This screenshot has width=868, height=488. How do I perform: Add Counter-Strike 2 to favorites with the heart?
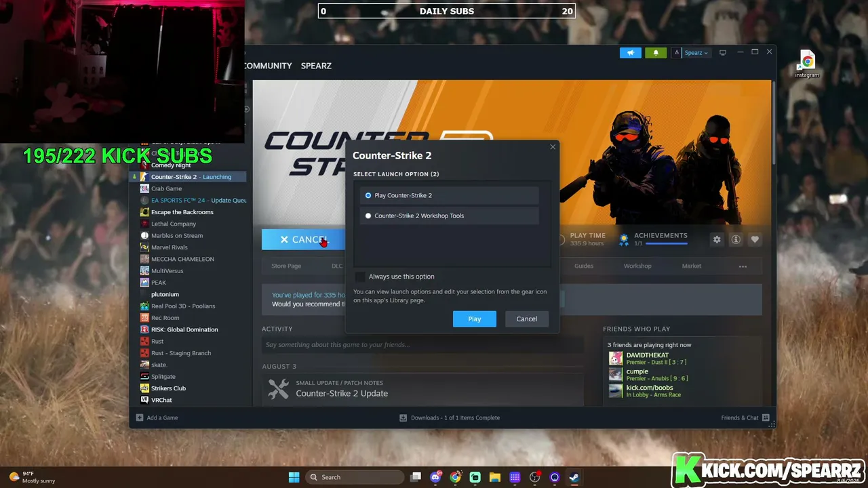(755, 239)
